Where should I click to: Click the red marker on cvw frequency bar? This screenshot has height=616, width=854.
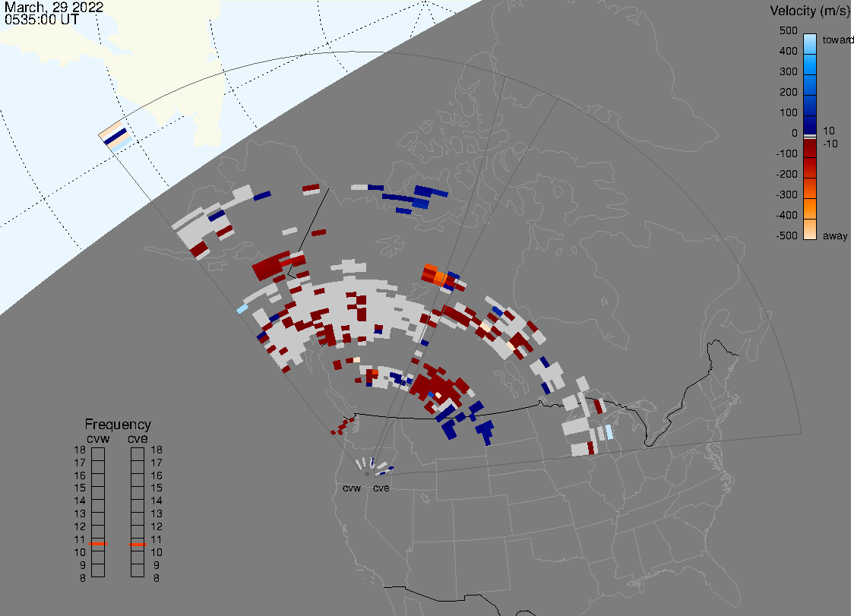pyautogui.click(x=98, y=544)
